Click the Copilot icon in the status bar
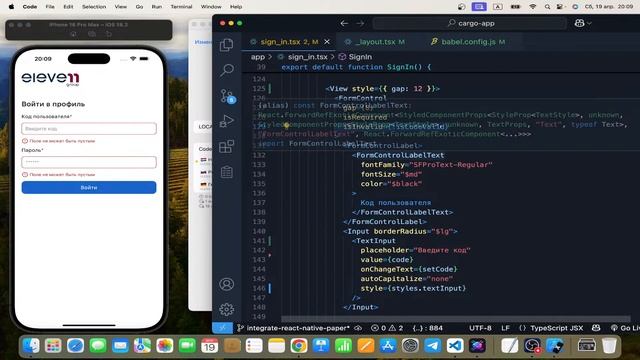The height and width of the screenshot is (360, 640). pyautogui.click(x=596, y=328)
